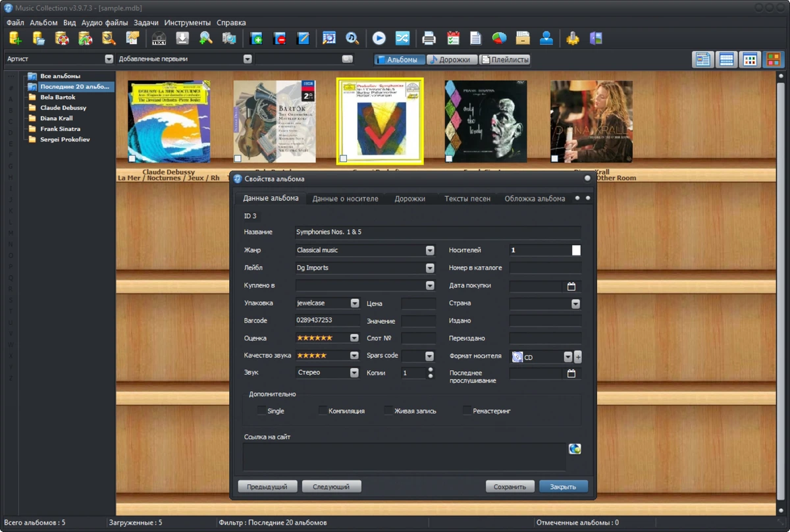This screenshot has height=532, width=790.
Task: Open the Аудио файлы menu
Action: point(105,22)
